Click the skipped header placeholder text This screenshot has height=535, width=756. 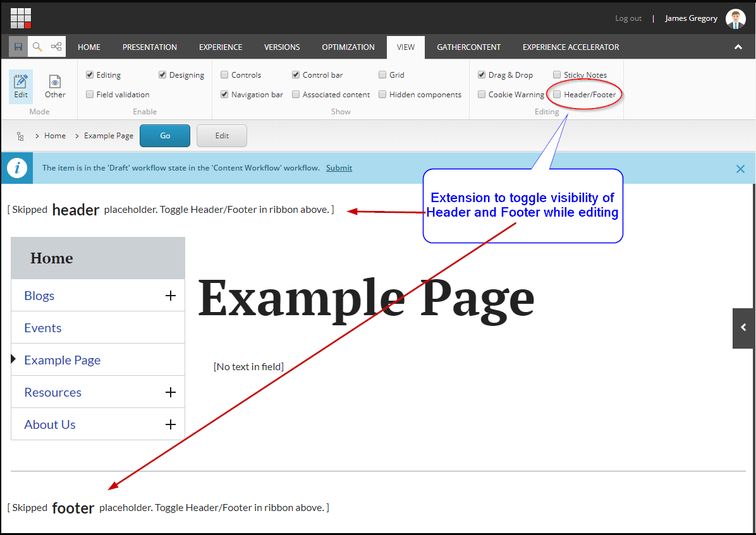171,210
